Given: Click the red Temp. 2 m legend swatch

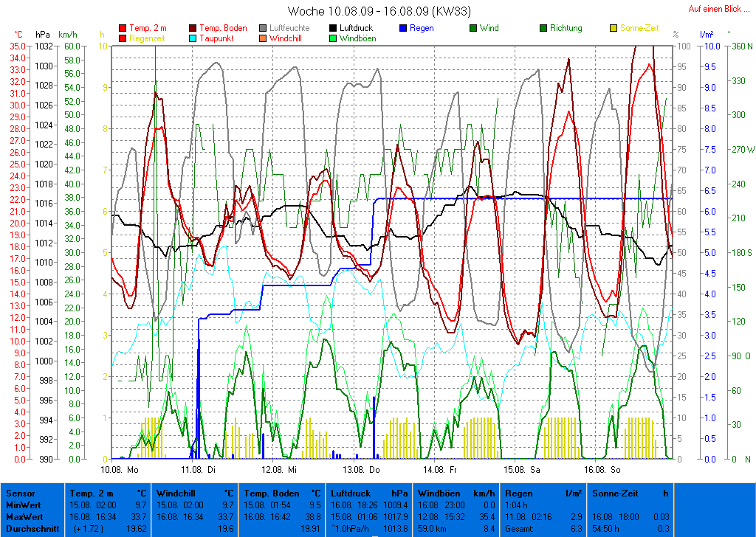Looking at the screenshot, I should tap(123, 28).
